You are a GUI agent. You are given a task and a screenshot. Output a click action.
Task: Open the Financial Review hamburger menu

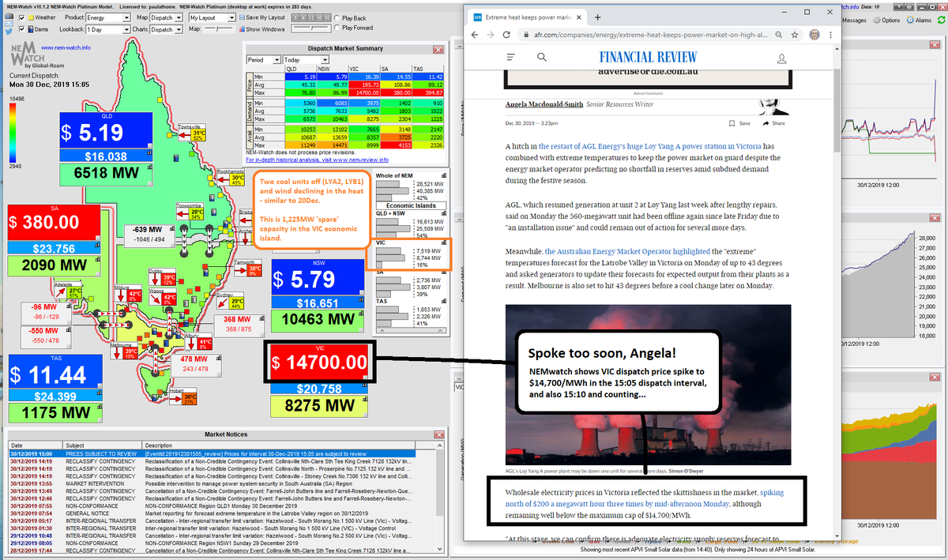[x=511, y=58]
